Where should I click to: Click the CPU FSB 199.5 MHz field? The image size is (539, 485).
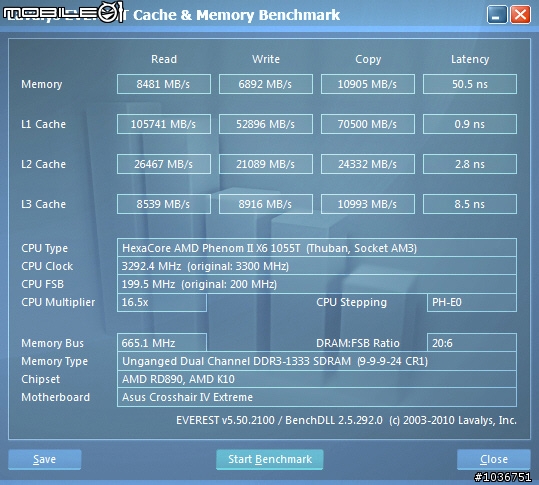point(317,284)
